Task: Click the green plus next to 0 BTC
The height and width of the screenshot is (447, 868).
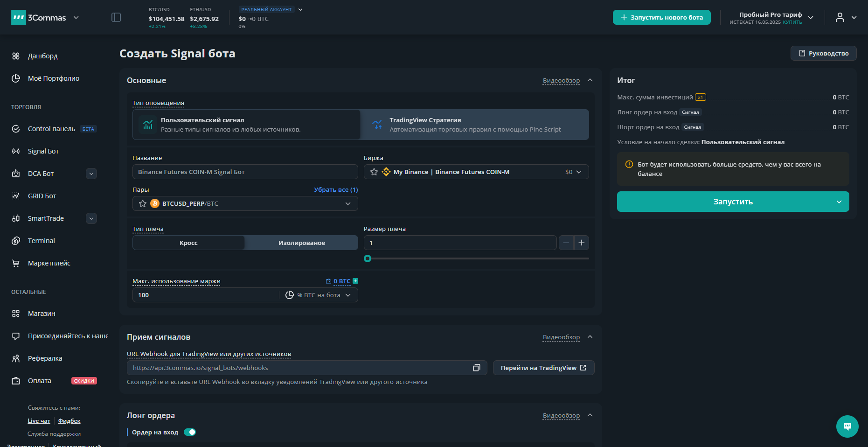Action: pos(355,281)
